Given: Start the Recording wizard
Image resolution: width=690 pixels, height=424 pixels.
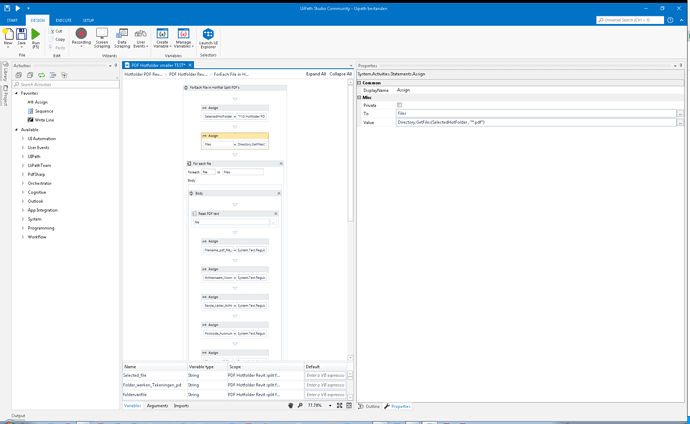Looking at the screenshot, I should pyautogui.click(x=81, y=37).
